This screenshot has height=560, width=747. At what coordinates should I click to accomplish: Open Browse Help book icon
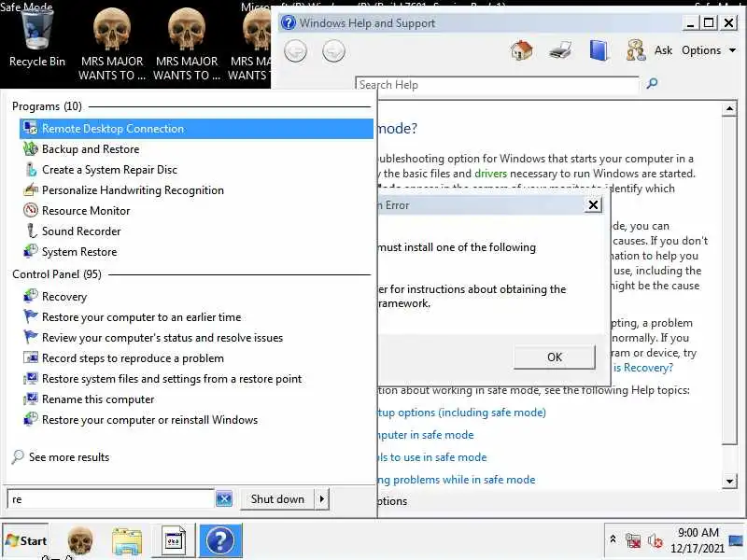[599, 50]
